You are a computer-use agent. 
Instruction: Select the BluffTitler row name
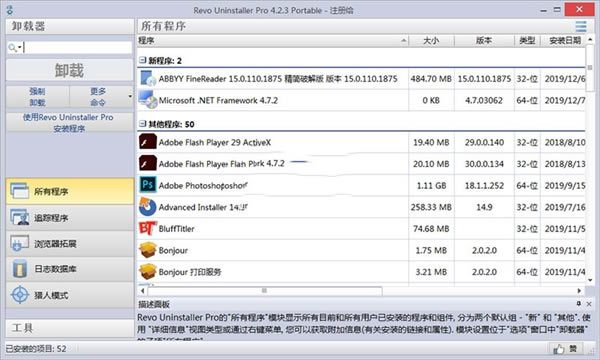[x=176, y=229]
